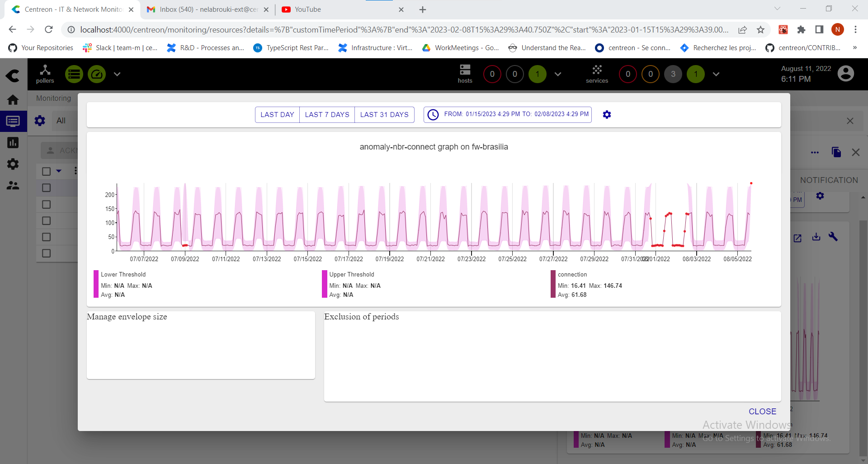Check the first resource row checkbox
Viewport: 868px width, 464px height.
46,188
